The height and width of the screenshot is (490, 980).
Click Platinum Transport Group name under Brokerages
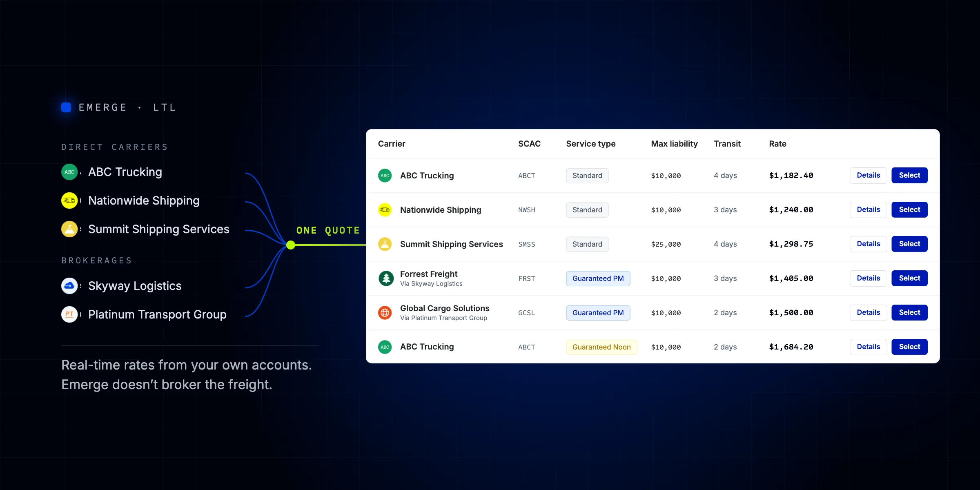coord(157,314)
